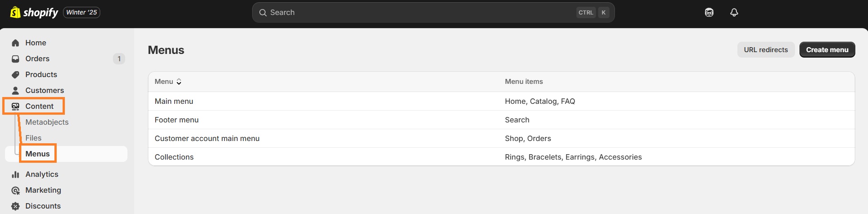Click the Analytics bar chart icon
This screenshot has height=214, width=868.
[x=15, y=175]
